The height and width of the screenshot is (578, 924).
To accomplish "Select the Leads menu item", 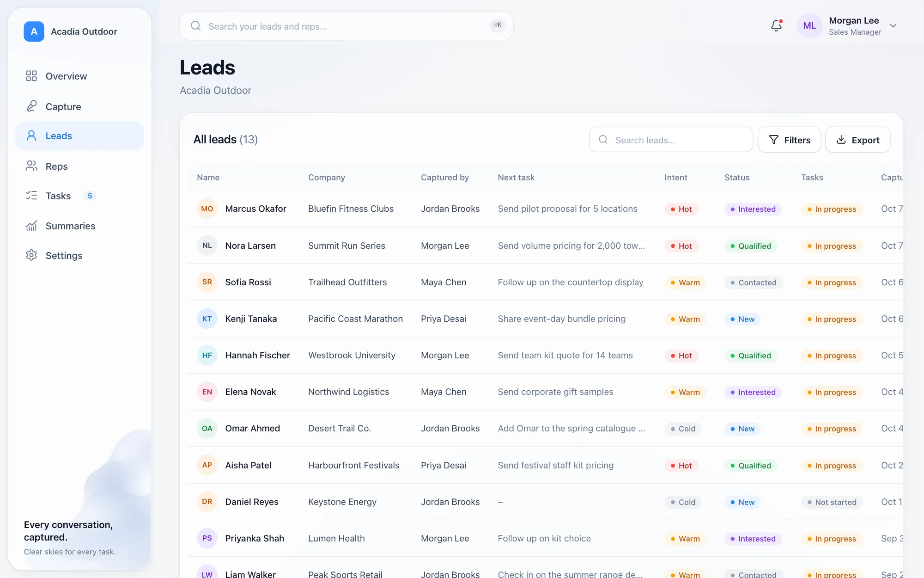I will coord(79,136).
